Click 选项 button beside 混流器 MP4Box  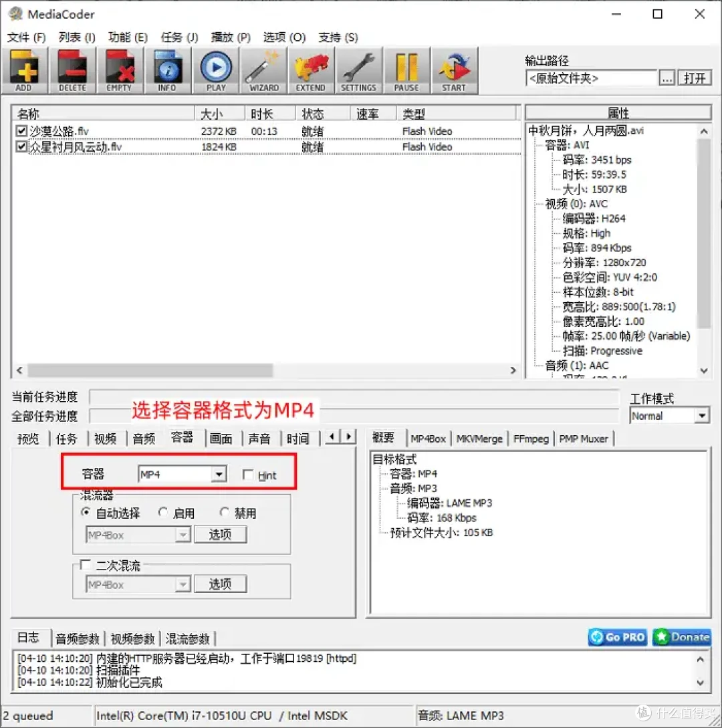coord(220,534)
